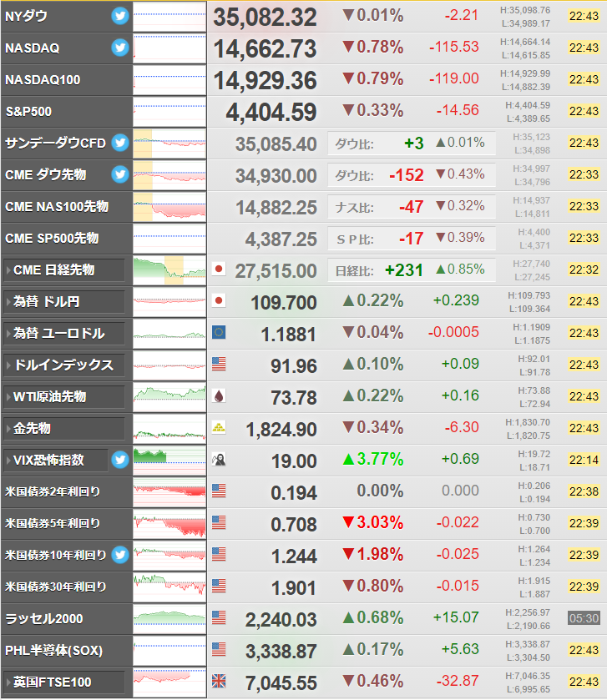Click the oil drop icon in WTI原油先物 row
The width and height of the screenshot is (607, 700).
[x=219, y=396]
